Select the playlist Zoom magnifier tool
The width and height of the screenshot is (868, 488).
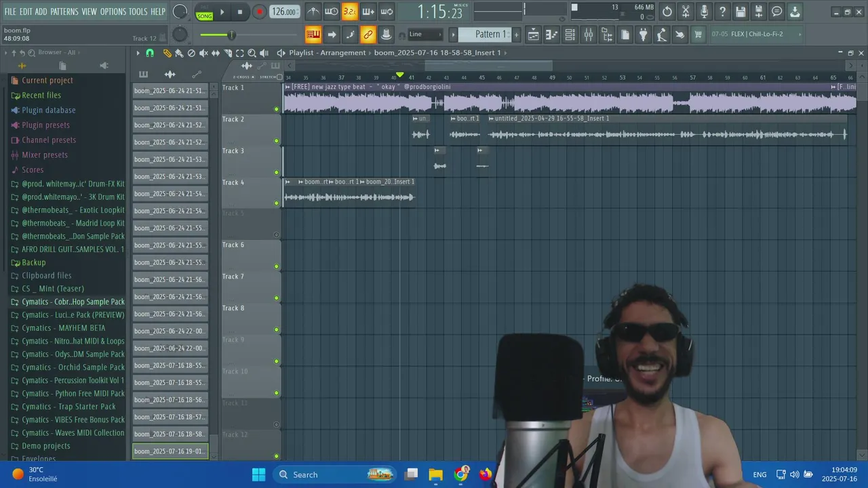252,53
